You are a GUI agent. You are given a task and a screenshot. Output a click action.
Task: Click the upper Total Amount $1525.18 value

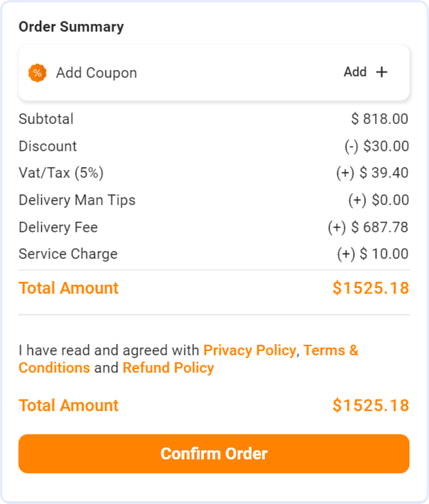coord(371,288)
